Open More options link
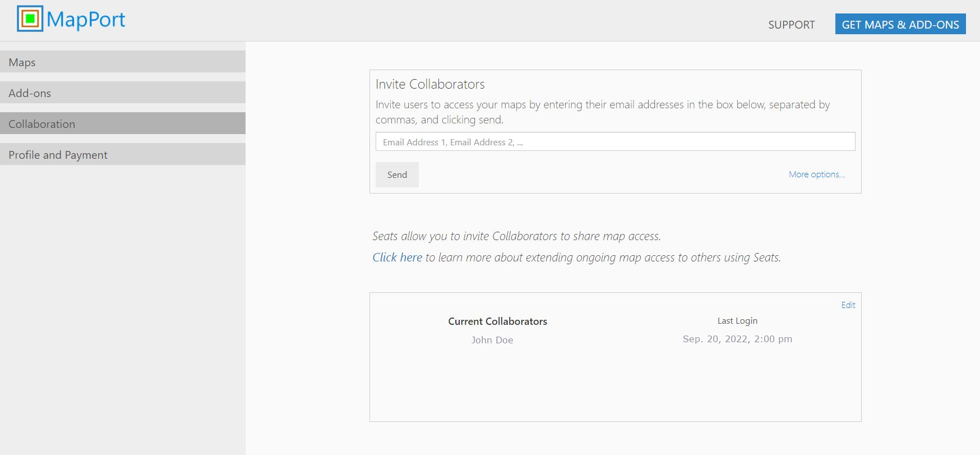The height and width of the screenshot is (455, 980). click(816, 174)
